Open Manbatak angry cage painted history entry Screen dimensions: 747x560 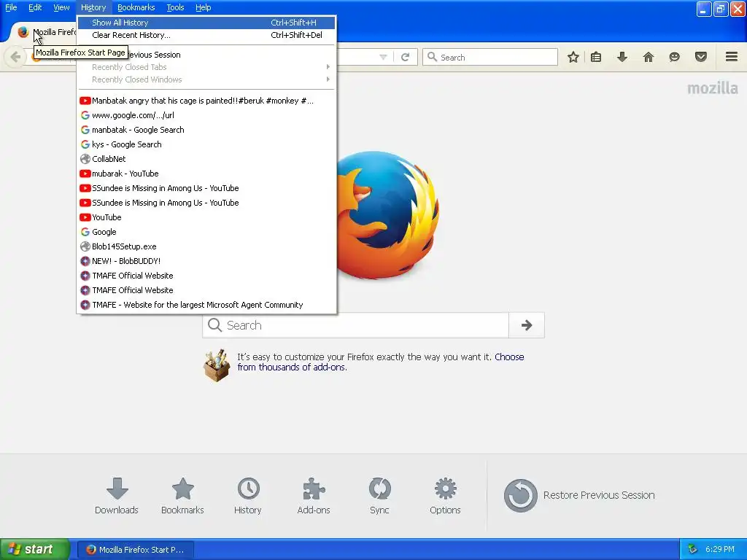206,101
